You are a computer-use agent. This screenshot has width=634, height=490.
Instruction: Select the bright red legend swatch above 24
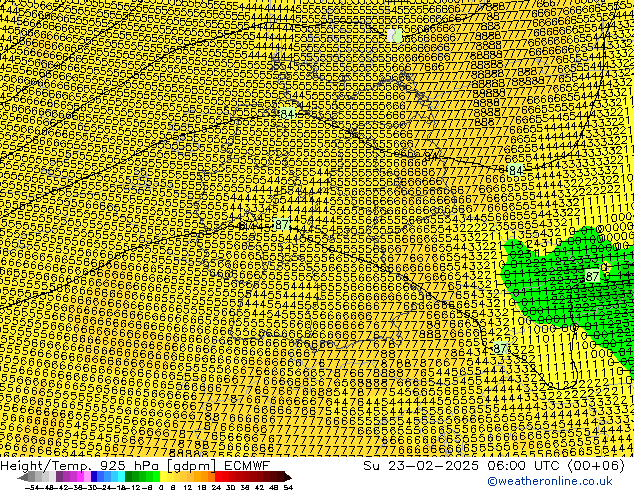click(x=218, y=477)
